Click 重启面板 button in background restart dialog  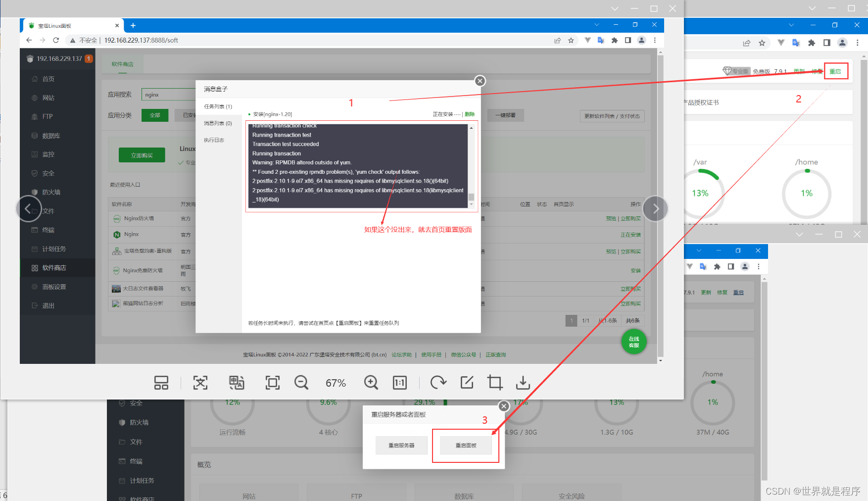[466, 446]
